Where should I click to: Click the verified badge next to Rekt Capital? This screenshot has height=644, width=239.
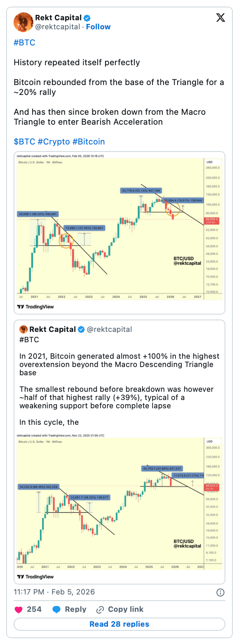click(x=86, y=17)
